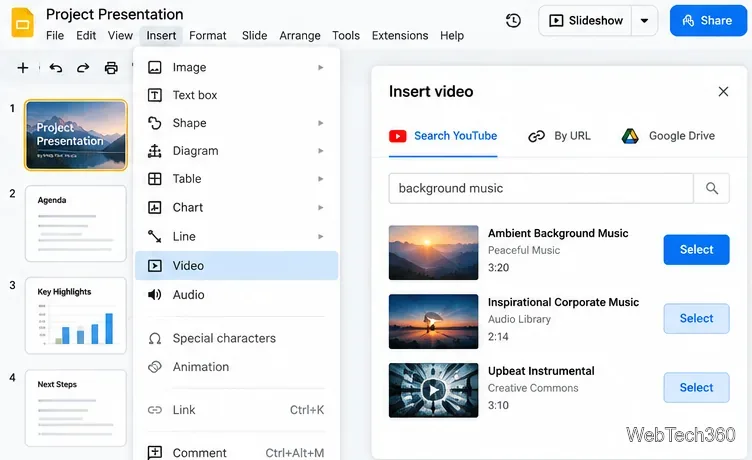
Task: Open the Edit menu
Action: [86, 35]
